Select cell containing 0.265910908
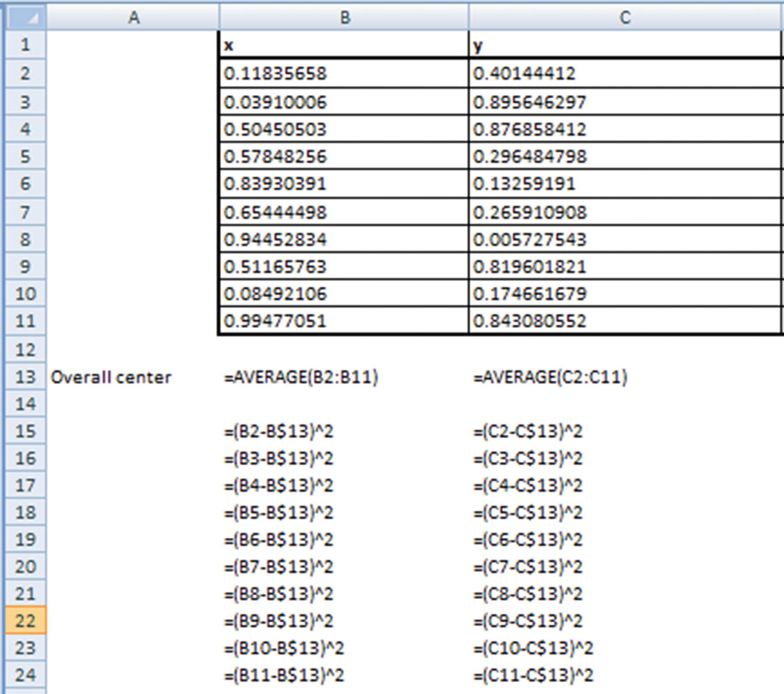 click(626, 212)
